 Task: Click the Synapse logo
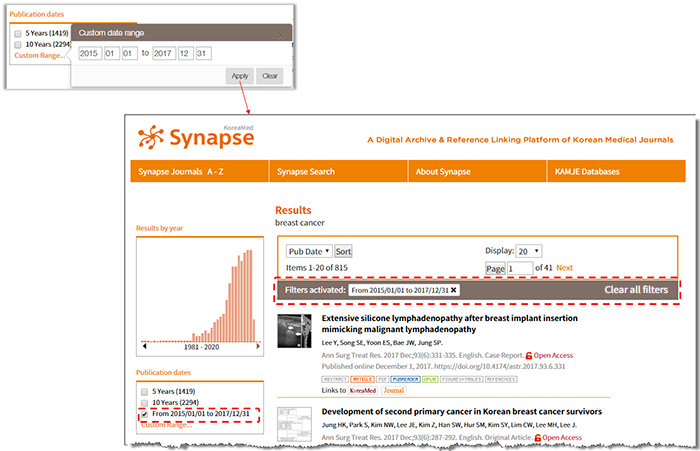click(x=196, y=137)
